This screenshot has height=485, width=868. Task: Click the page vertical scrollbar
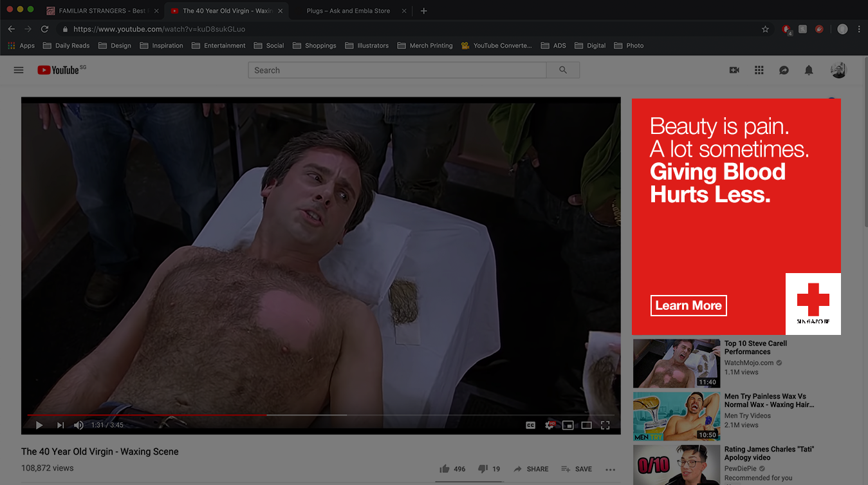point(865,142)
